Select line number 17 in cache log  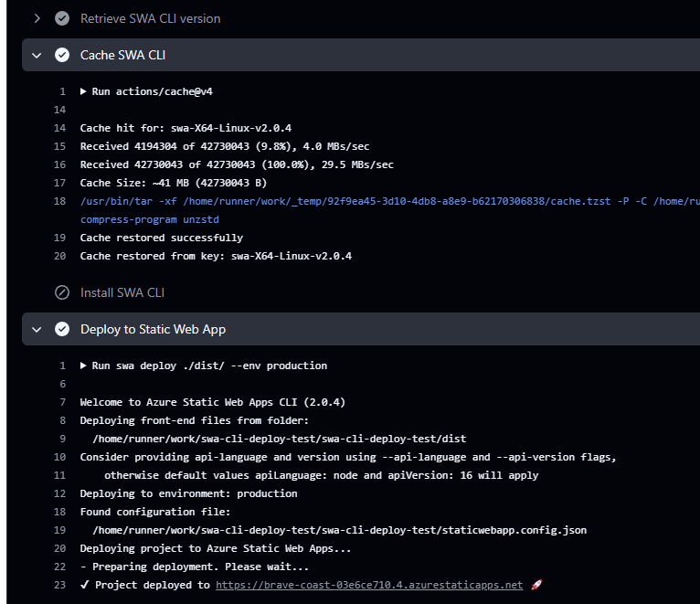click(x=59, y=183)
